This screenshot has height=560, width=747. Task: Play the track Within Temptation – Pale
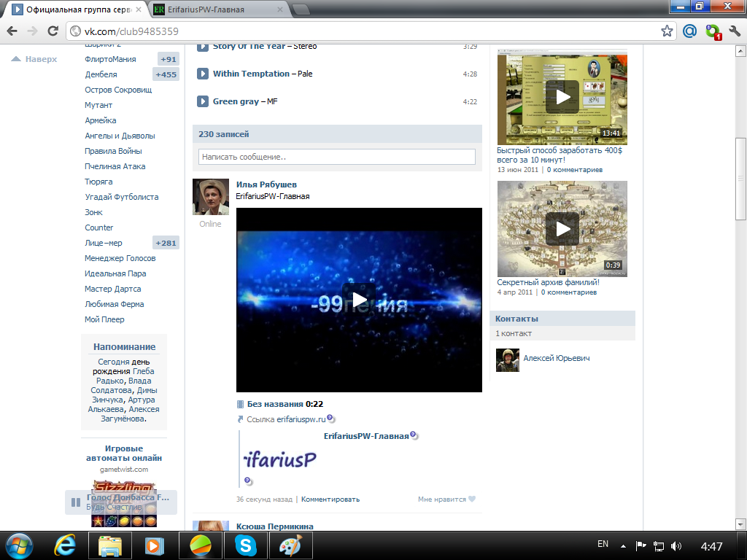coord(203,74)
